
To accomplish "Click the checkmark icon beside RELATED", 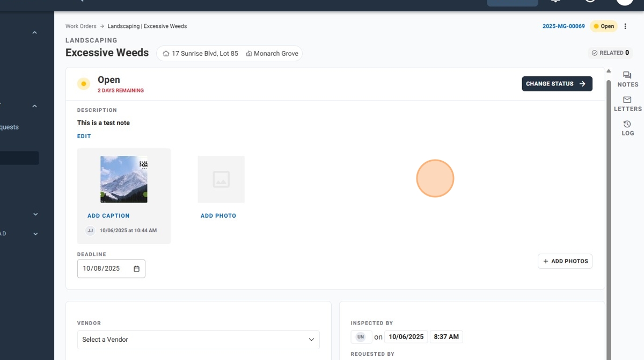I will 595,53.
